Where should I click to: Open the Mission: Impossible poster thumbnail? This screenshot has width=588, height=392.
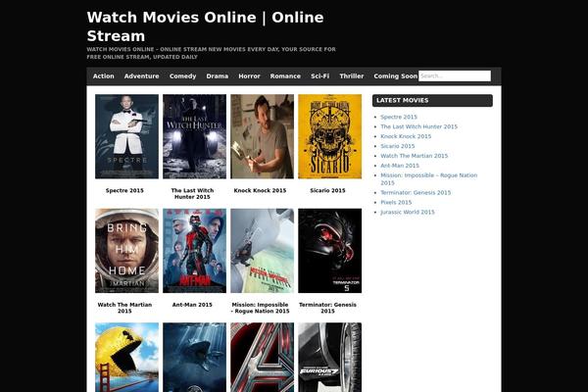click(262, 251)
